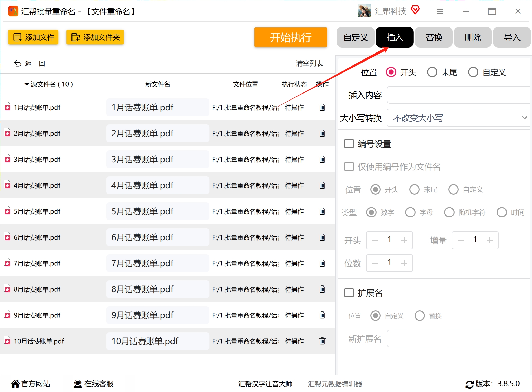Click the 新扩展名 input field

click(459, 338)
